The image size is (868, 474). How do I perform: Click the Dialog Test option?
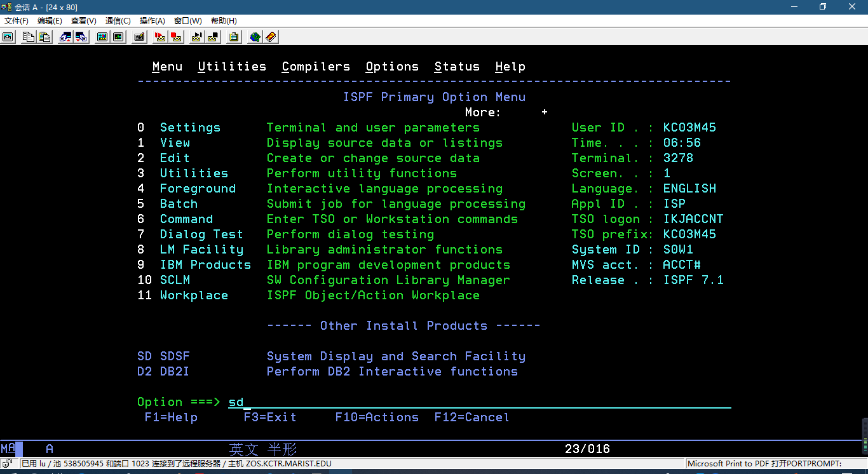tap(201, 234)
